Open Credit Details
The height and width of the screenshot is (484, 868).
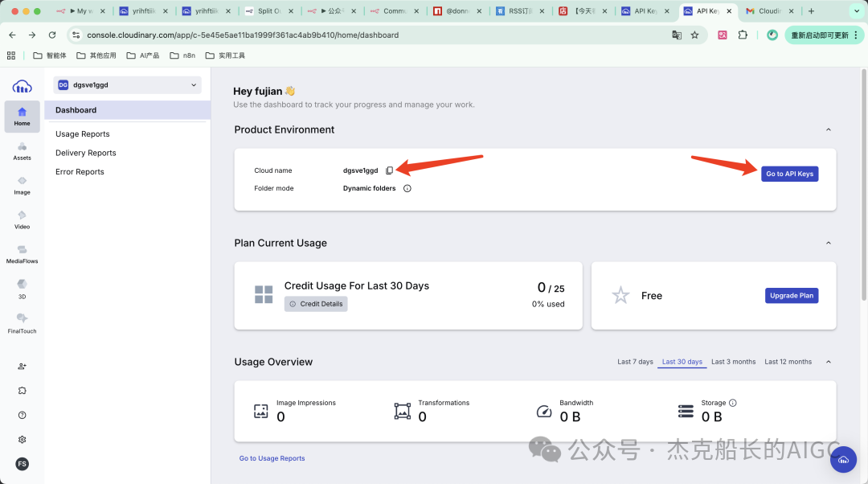coord(316,304)
